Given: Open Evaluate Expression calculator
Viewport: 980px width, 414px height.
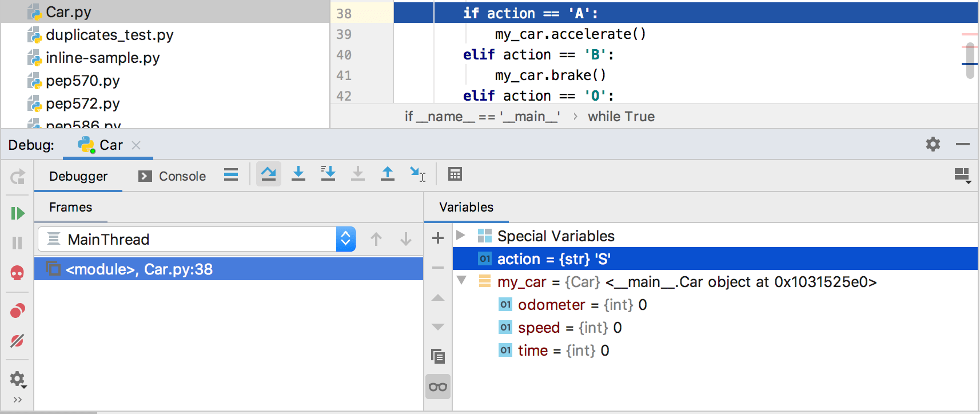Looking at the screenshot, I should coord(455,174).
